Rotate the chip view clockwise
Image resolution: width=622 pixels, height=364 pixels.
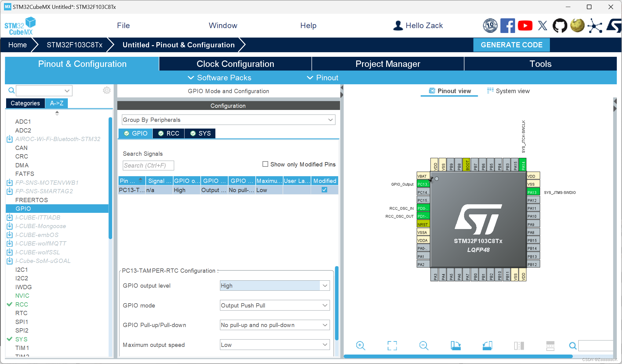coord(456,345)
